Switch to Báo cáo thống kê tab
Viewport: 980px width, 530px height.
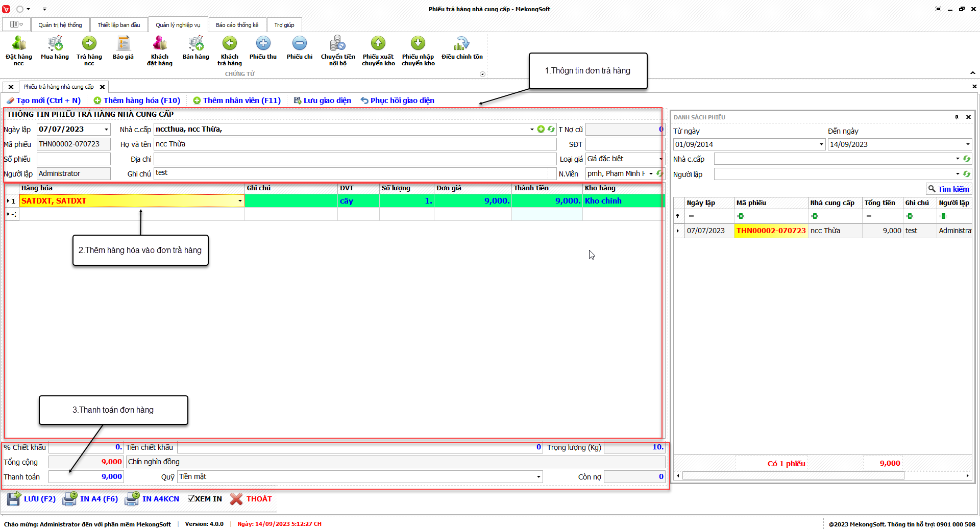237,25
